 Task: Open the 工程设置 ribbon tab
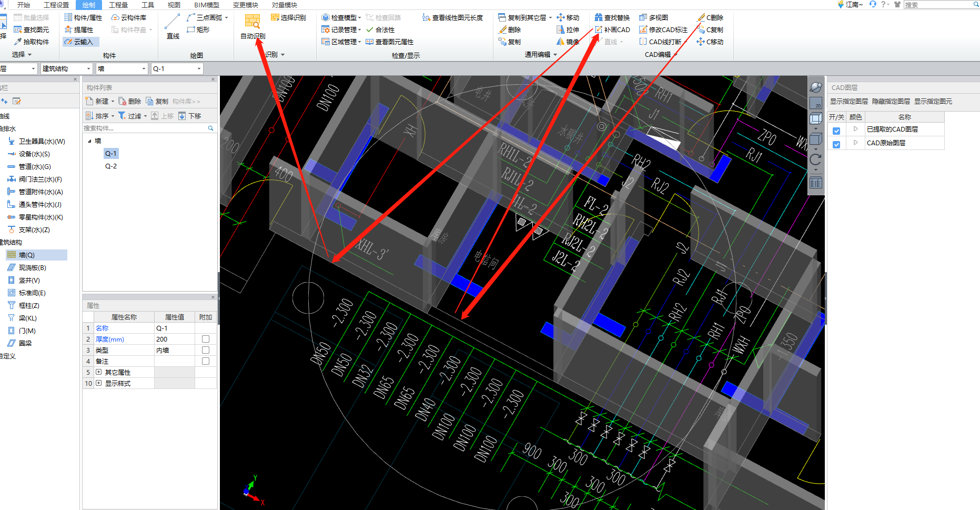pos(56,5)
